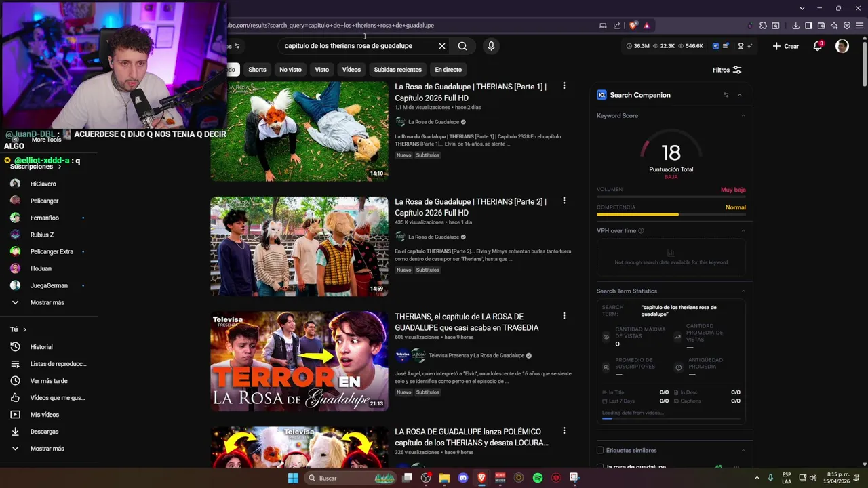Open the Filtros options
Viewport: 868px width, 488px height.
[727, 70]
